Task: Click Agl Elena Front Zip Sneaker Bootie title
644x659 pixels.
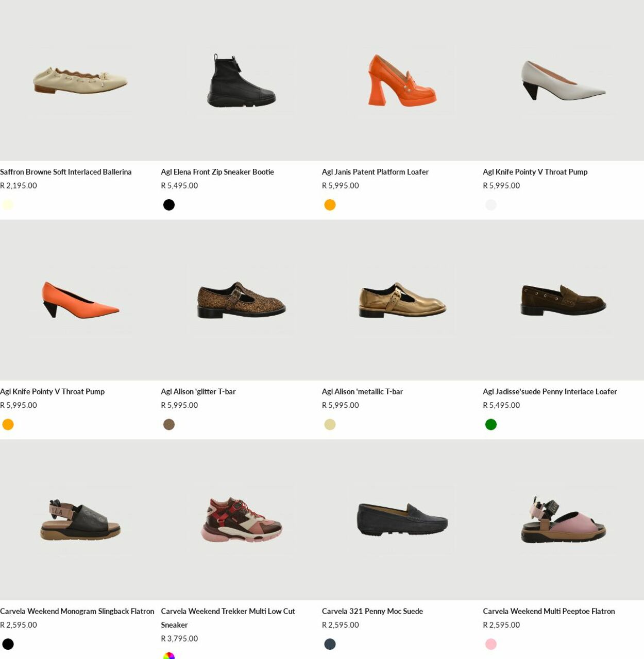Action: click(x=217, y=172)
